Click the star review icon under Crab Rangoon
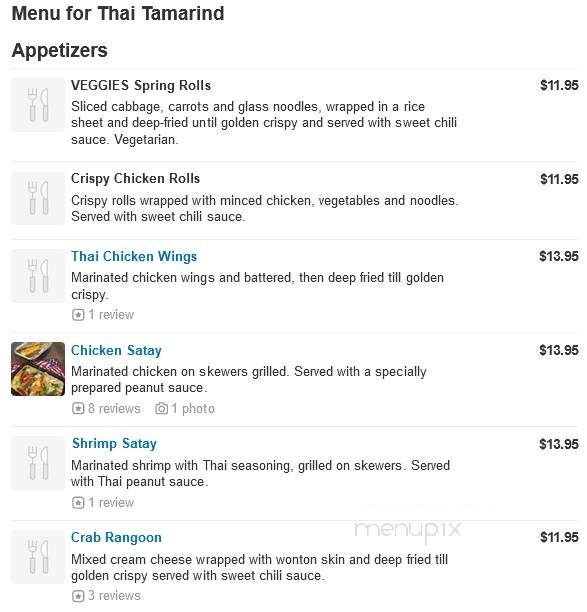The image size is (587, 612). [x=78, y=596]
